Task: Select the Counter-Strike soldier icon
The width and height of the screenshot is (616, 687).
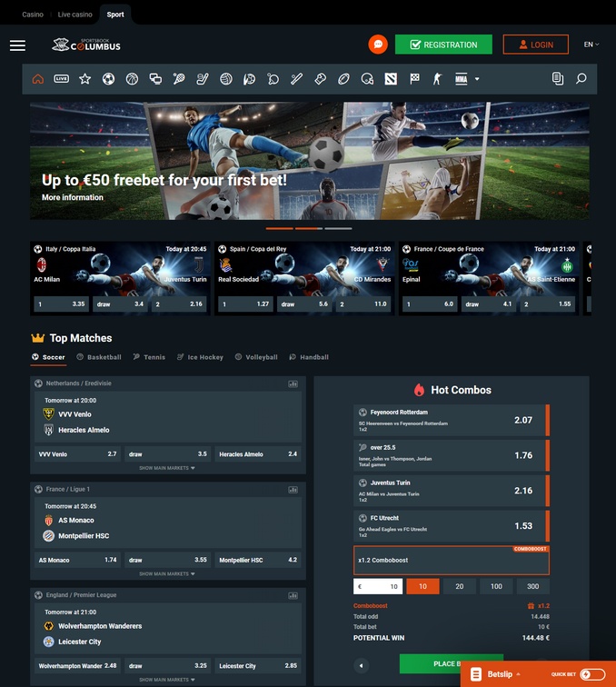Action: 437,79
